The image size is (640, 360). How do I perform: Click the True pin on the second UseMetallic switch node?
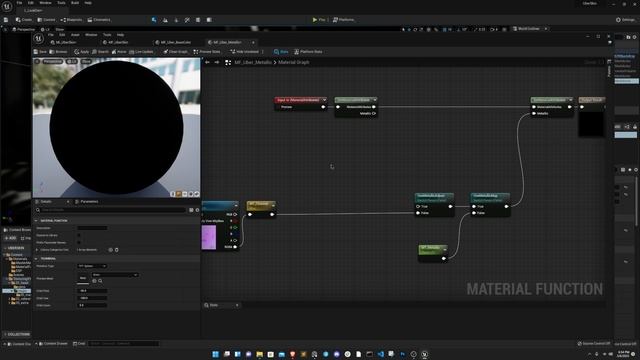click(x=474, y=207)
